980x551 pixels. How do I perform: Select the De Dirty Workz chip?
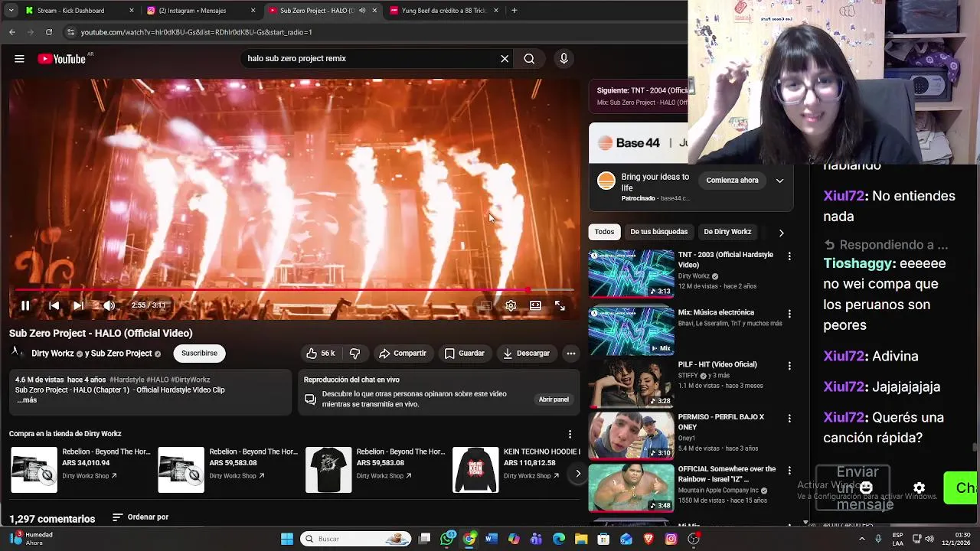(x=727, y=232)
